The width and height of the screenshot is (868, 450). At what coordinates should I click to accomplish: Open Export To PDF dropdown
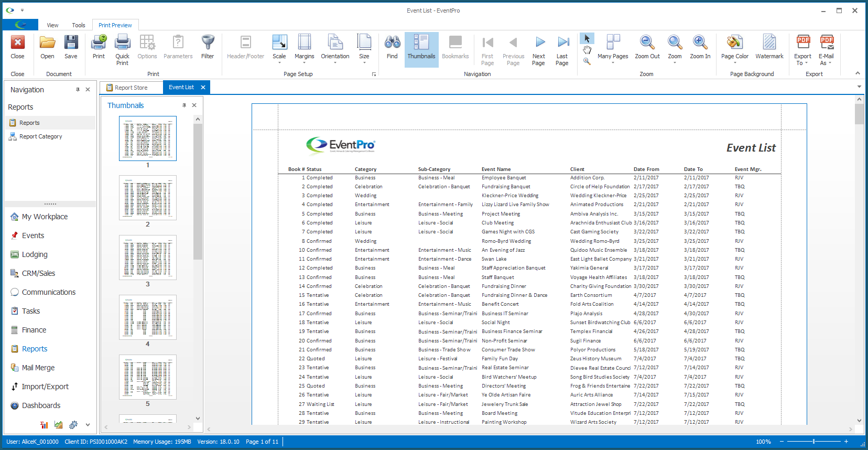pos(802,50)
